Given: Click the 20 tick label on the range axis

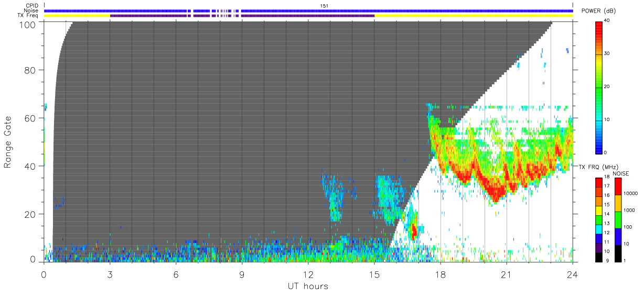Looking at the screenshot, I should tap(29, 214).
